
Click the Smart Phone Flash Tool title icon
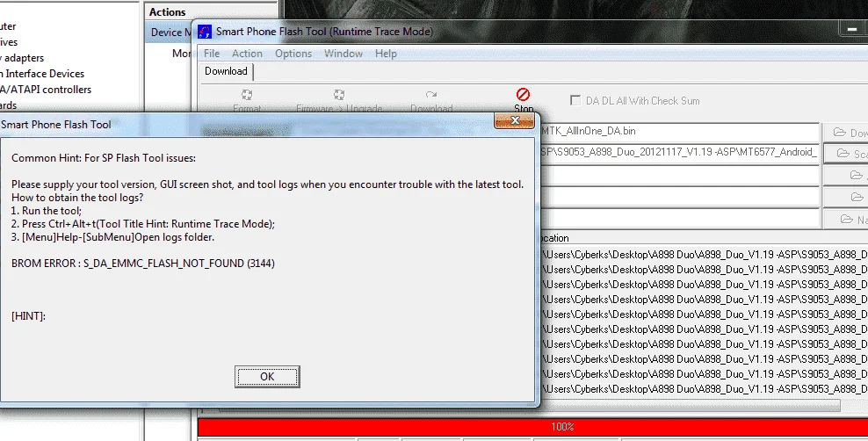tap(205, 32)
